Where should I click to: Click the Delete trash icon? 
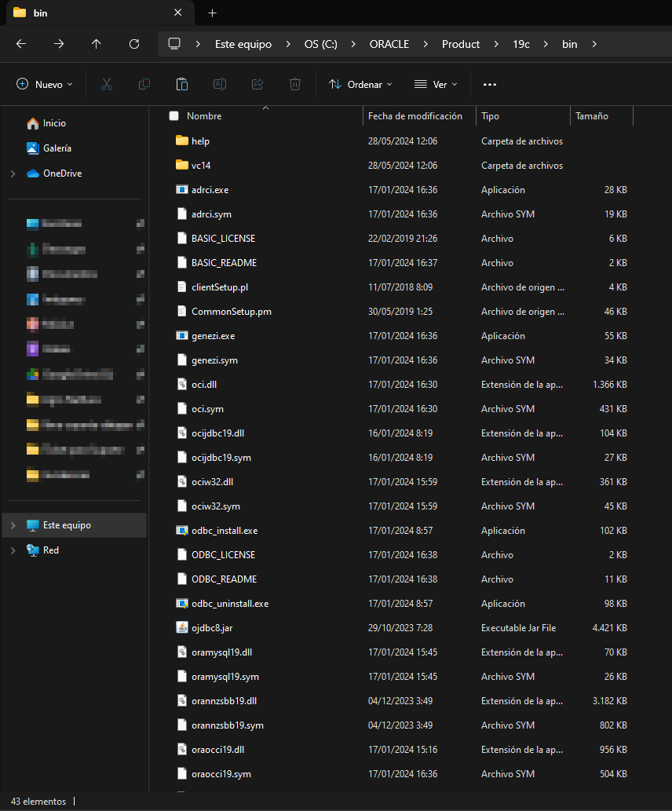click(x=295, y=84)
